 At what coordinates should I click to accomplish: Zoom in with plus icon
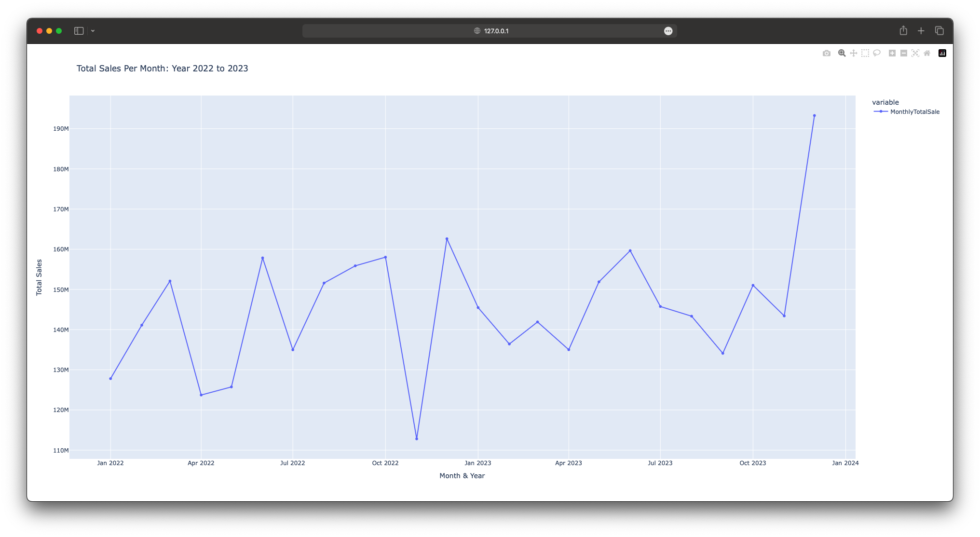click(x=892, y=53)
